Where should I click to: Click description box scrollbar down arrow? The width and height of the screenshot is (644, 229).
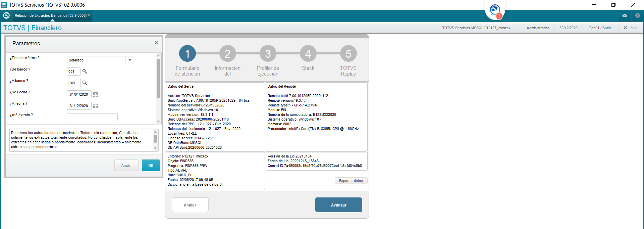point(155,148)
